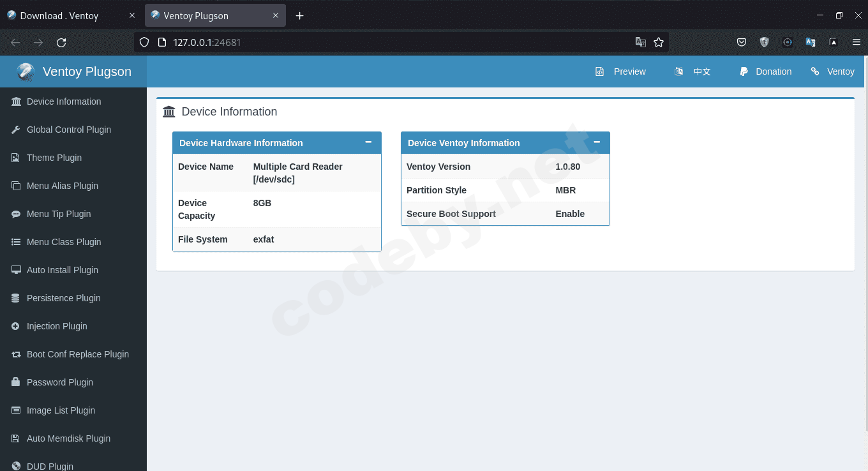Click the list icon for Menu Class Plugin
868x471 pixels.
(x=16, y=242)
